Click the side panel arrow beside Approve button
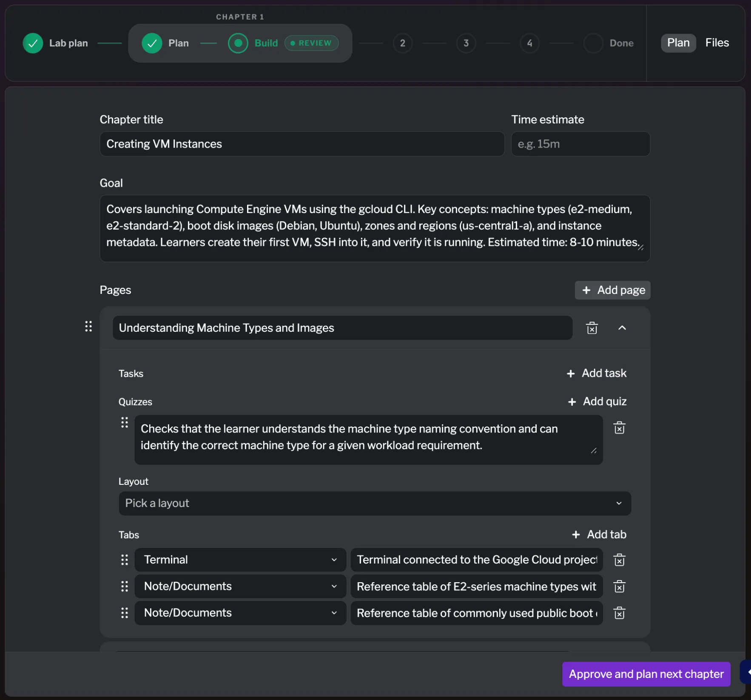 746,672
